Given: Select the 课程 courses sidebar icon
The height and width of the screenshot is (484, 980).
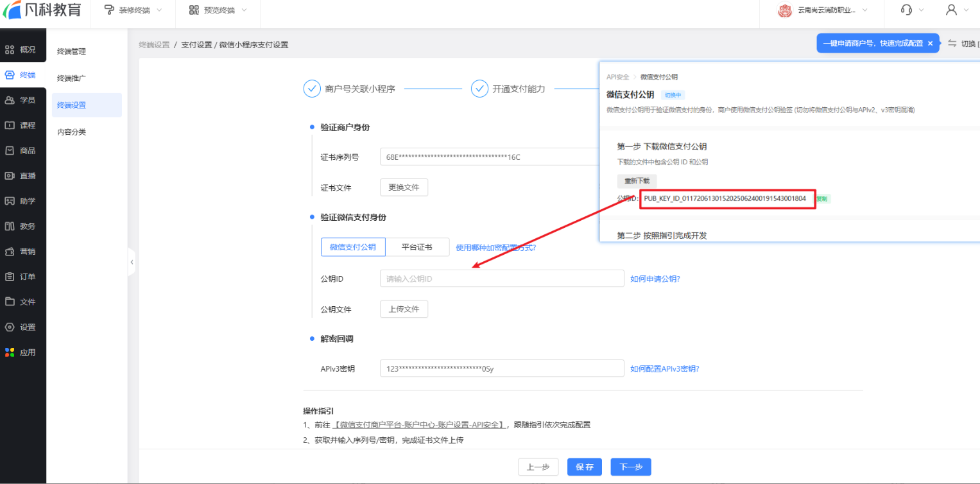Looking at the screenshot, I should click(10, 125).
